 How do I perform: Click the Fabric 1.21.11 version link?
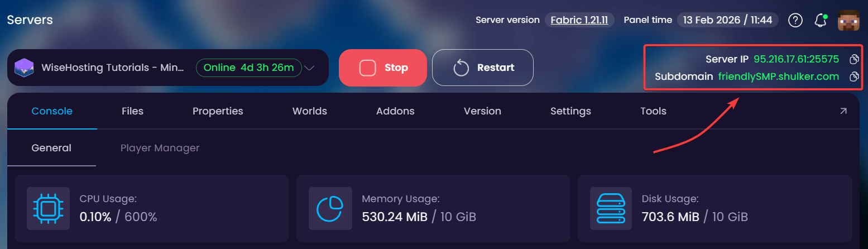pos(579,20)
